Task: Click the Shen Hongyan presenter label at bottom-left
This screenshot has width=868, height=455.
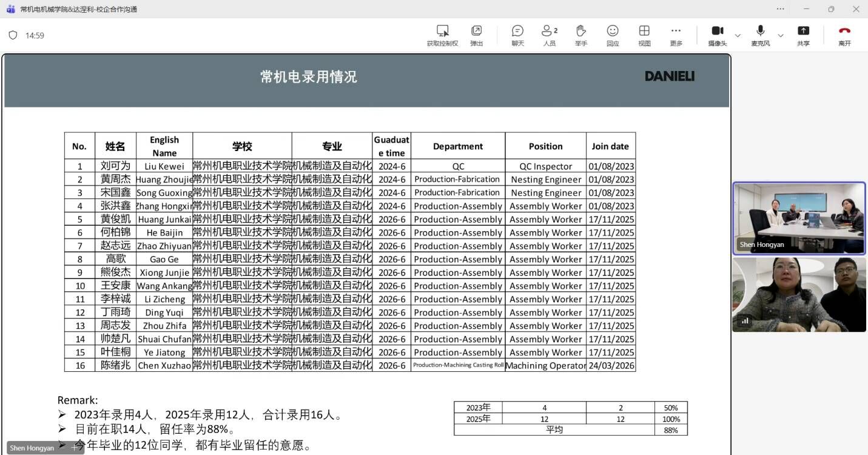Action: 32,448
